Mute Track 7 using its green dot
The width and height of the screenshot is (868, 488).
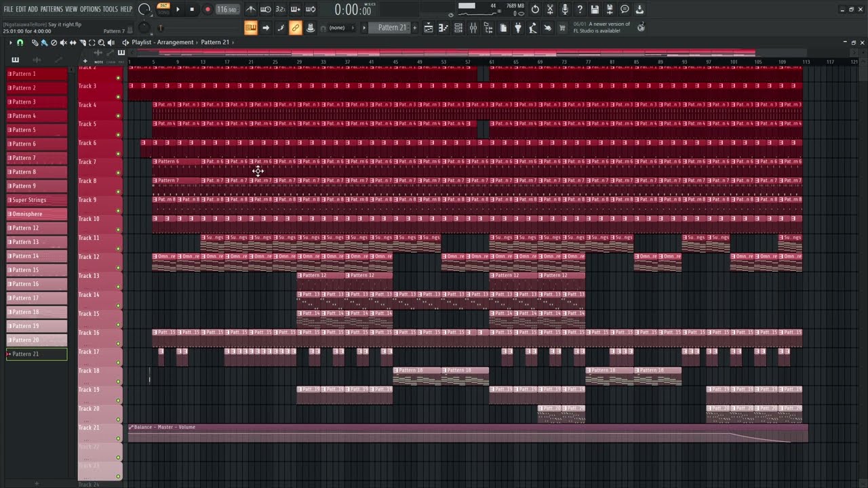[x=118, y=173]
